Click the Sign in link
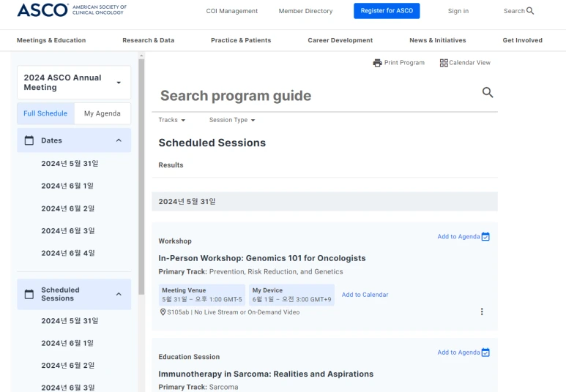Screen dimensions: 566x392 click(x=458, y=11)
